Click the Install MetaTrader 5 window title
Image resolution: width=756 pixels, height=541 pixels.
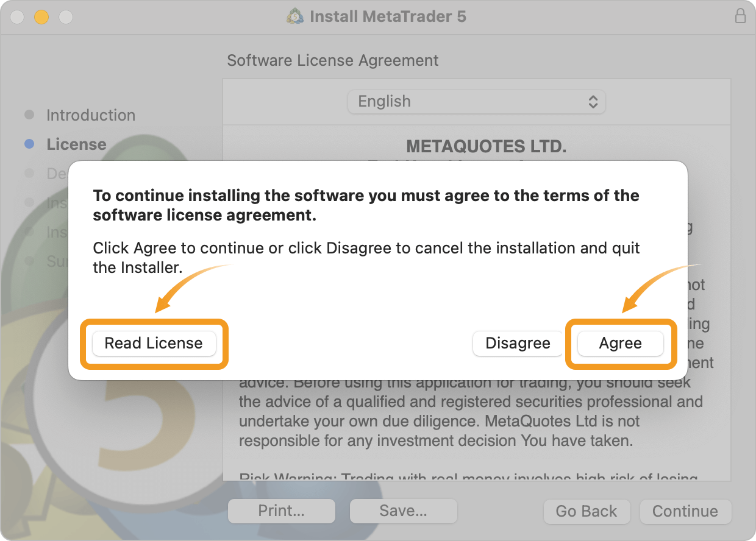[388, 16]
